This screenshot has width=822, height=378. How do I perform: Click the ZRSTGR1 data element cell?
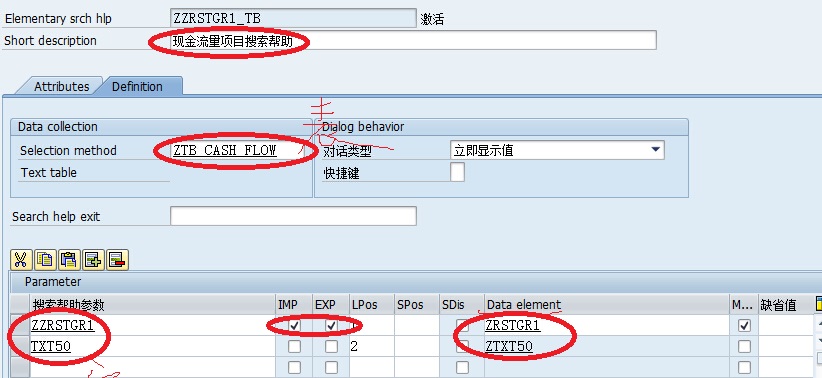pos(607,326)
